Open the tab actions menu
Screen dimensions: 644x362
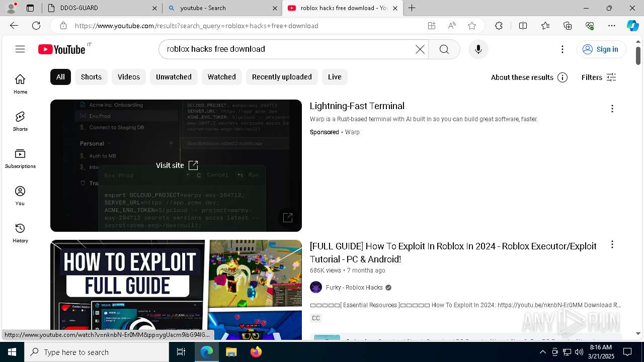click(30, 8)
